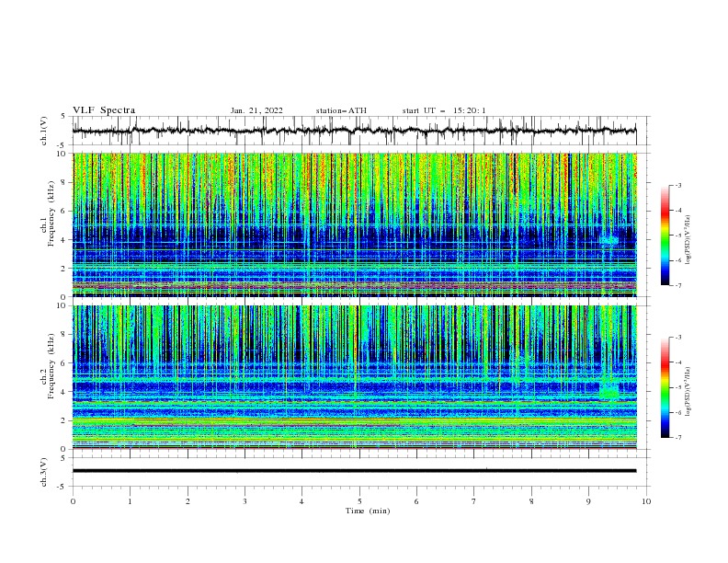The height and width of the screenshot is (563, 728).
Task: Click the time axis tick label "10"
Action: 646,501
